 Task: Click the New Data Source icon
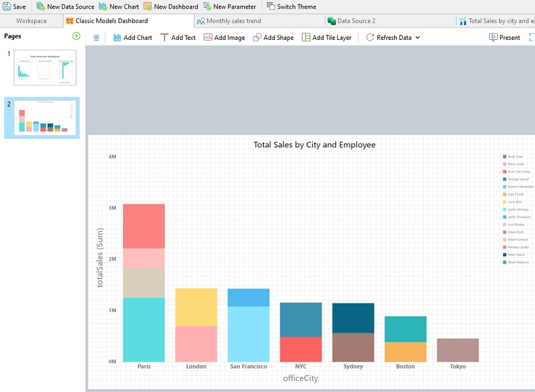pos(41,7)
